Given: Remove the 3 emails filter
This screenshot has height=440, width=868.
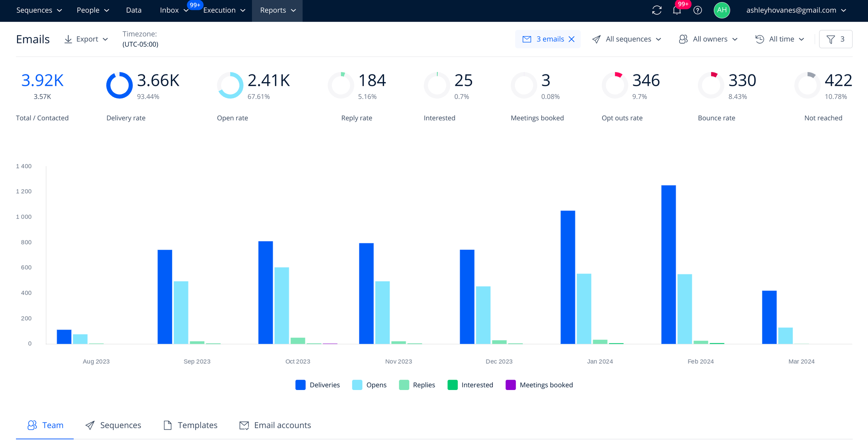Looking at the screenshot, I should (x=571, y=39).
